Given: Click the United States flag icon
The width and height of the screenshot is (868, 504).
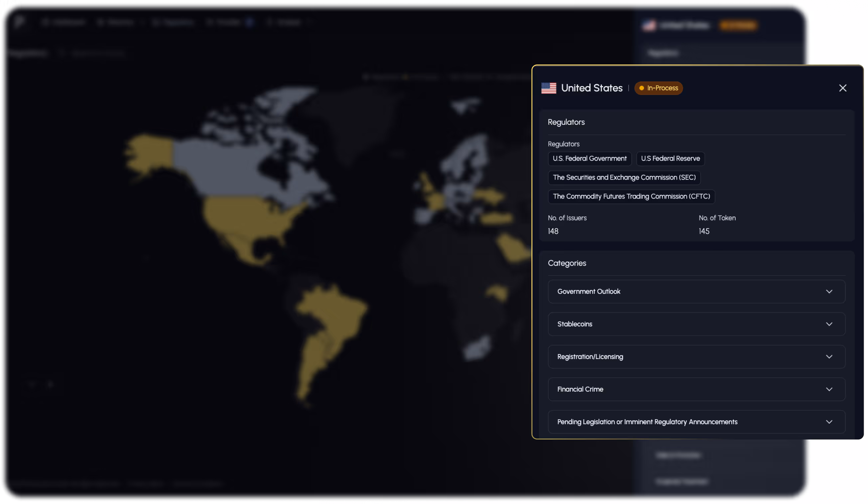Looking at the screenshot, I should (x=549, y=88).
